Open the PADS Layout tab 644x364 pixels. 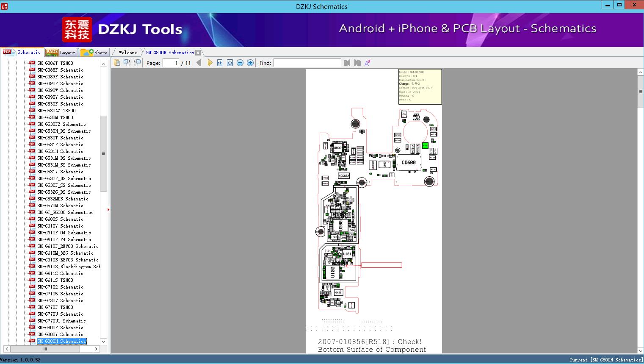tap(61, 53)
